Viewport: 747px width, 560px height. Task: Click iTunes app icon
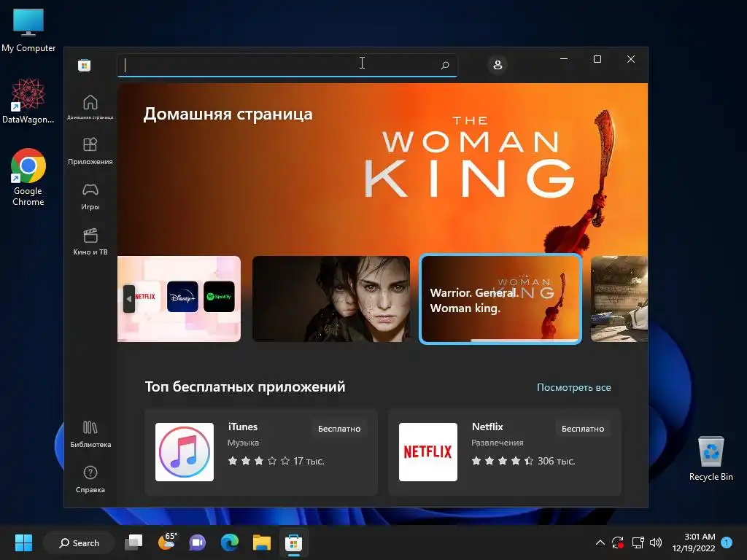(185, 452)
